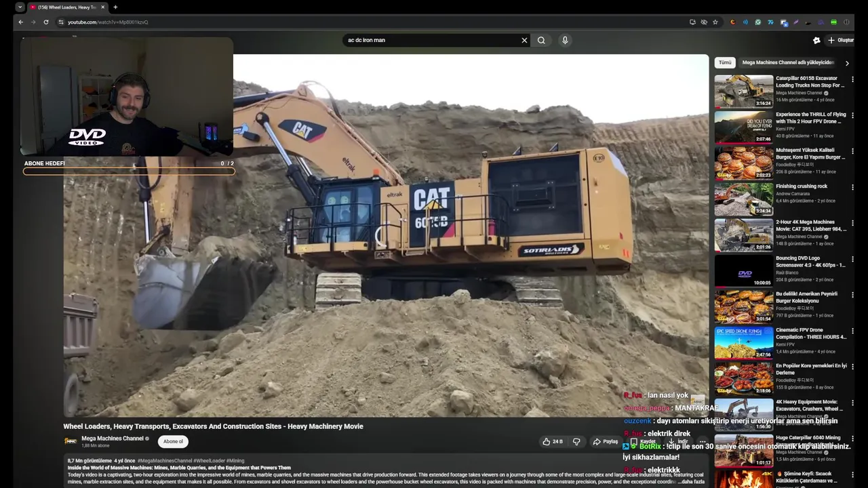Subscribe with the Abone ol button
Viewport: 868px width, 488px height.
(173, 441)
